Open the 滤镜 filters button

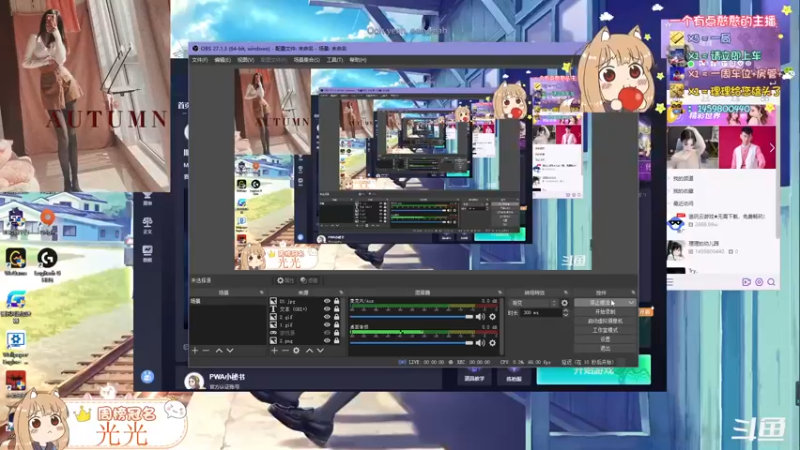click(x=309, y=280)
